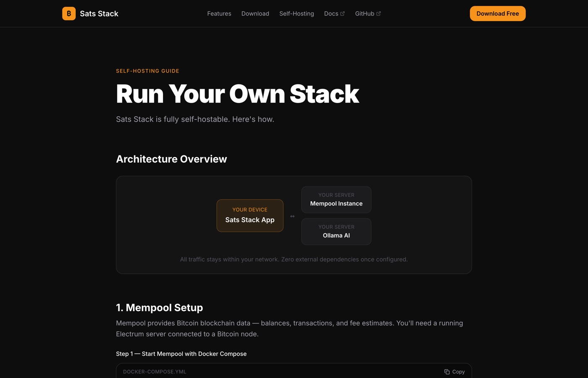This screenshot has height=378, width=588.
Task: Select the Mempool Instance server card
Action: coord(336,199)
